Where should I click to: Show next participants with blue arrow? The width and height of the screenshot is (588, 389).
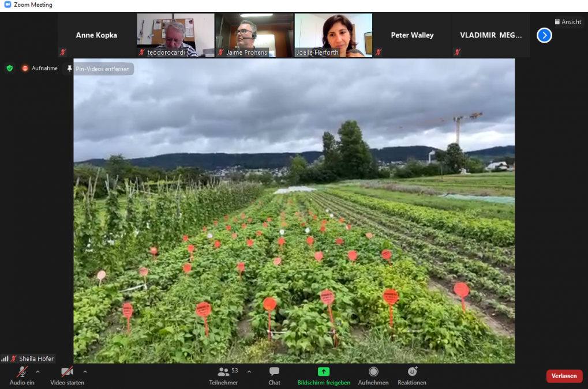pos(544,36)
